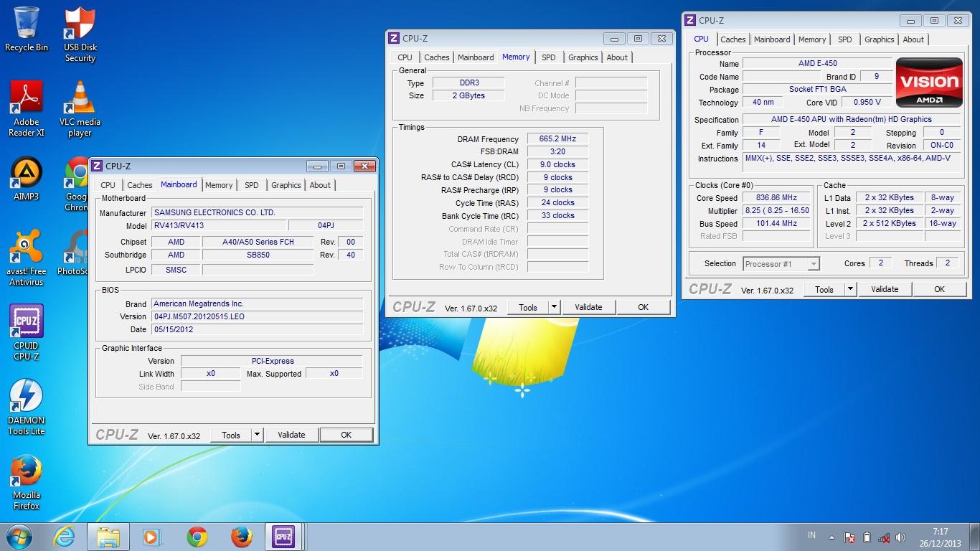Open Memory tab in right CPU window
The width and height of the screenshot is (980, 551).
coord(812,39)
